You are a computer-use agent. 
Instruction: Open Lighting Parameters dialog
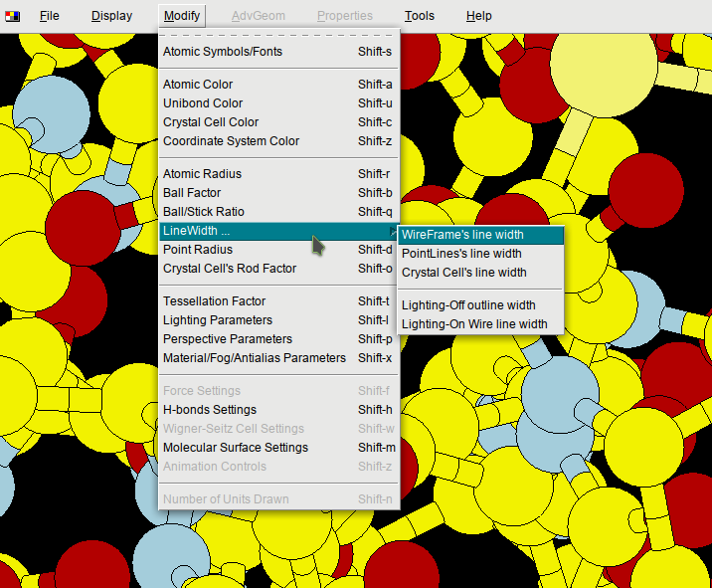(278, 320)
